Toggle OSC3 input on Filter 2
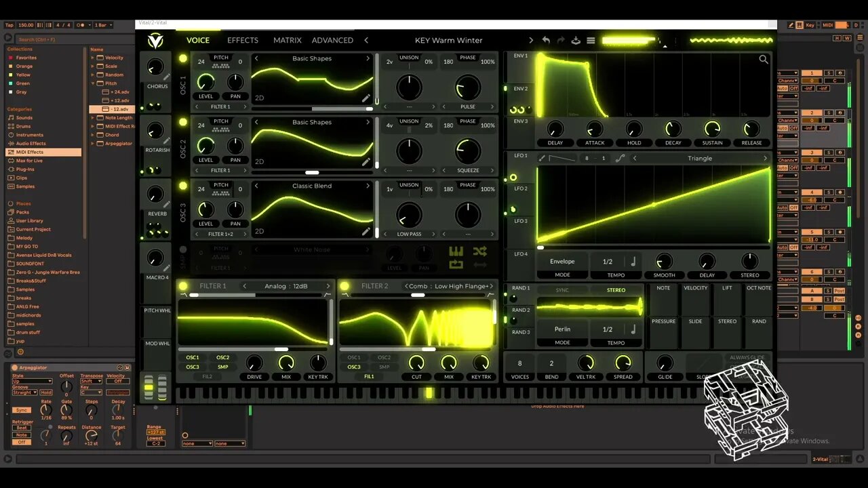Viewport: 868px width, 488px height. point(354,367)
